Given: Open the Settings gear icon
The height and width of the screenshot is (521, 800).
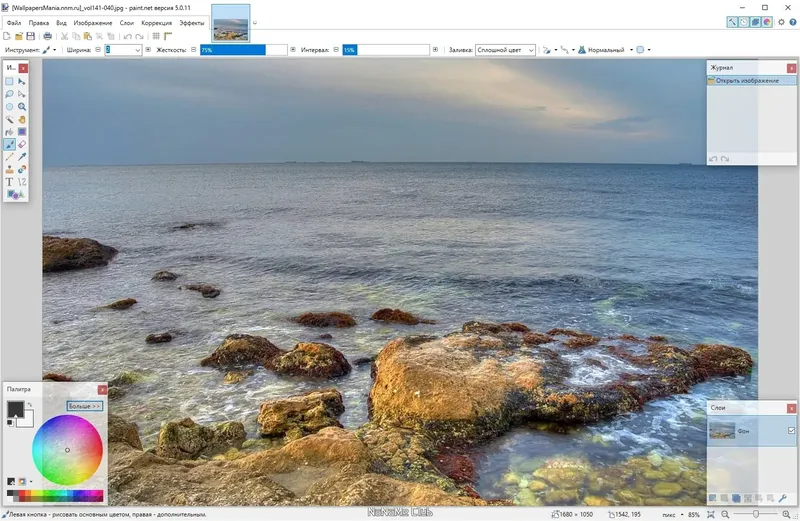Looking at the screenshot, I should (781, 22).
